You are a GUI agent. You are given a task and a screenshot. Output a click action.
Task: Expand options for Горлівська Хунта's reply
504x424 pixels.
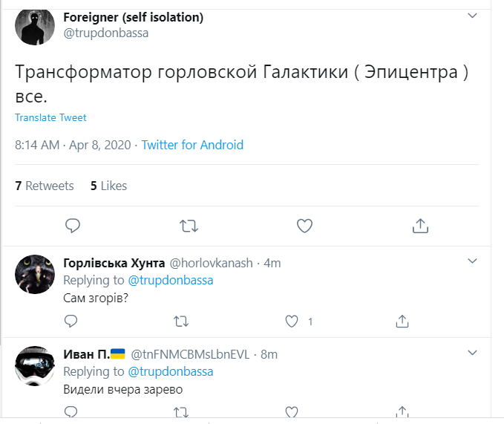pyautogui.click(x=473, y=261)
